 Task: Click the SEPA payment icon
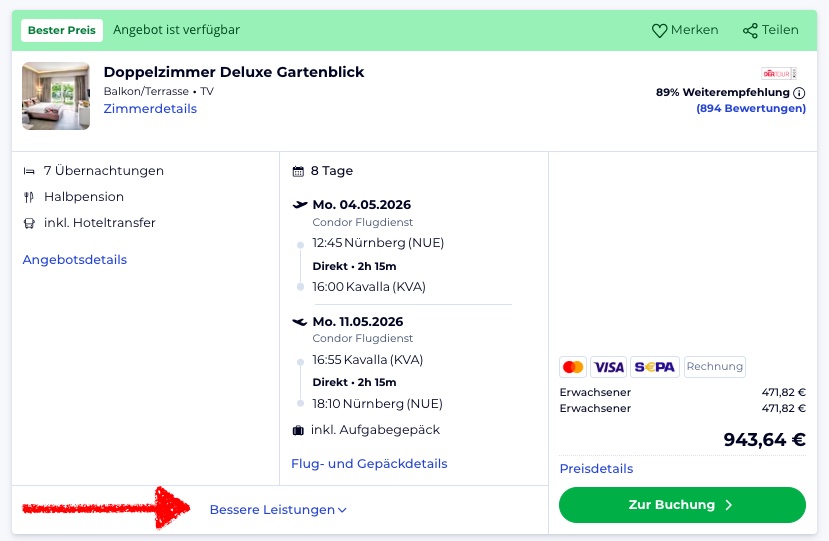pyautogui.click(x=655, y=367)
